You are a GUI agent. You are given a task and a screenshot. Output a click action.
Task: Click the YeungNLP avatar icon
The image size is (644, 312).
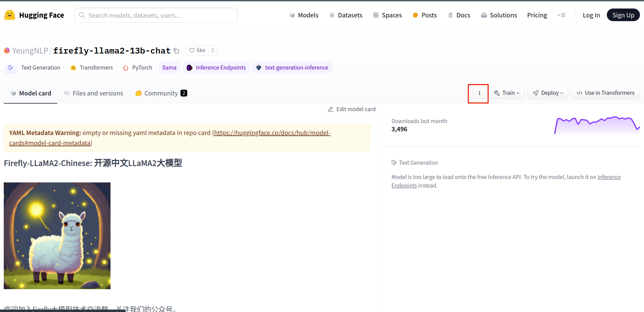click(7, 50)
